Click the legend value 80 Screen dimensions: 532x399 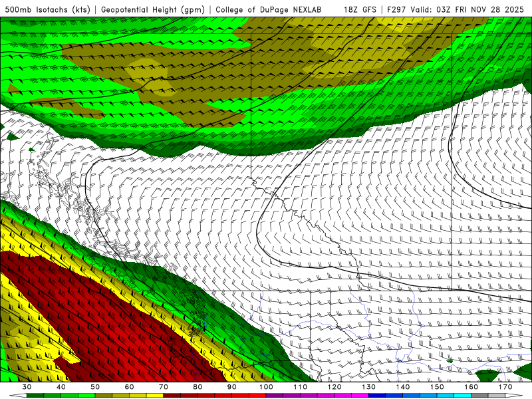tap(198, 387)
